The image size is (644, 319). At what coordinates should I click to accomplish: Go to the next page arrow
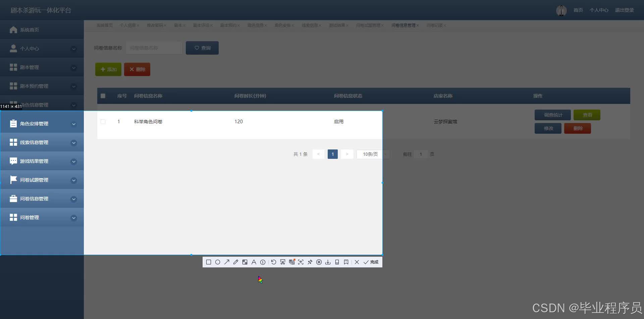(x=347, y=154)
